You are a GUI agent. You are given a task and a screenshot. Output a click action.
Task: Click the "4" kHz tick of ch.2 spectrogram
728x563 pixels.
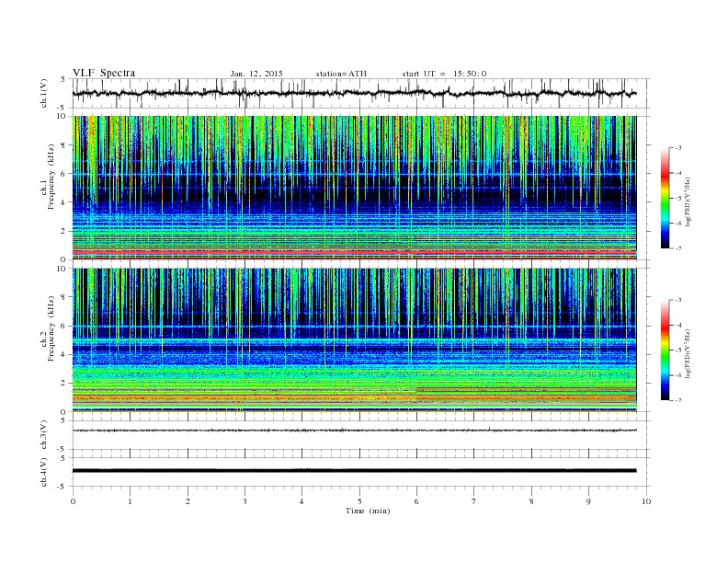pos(64,354)
